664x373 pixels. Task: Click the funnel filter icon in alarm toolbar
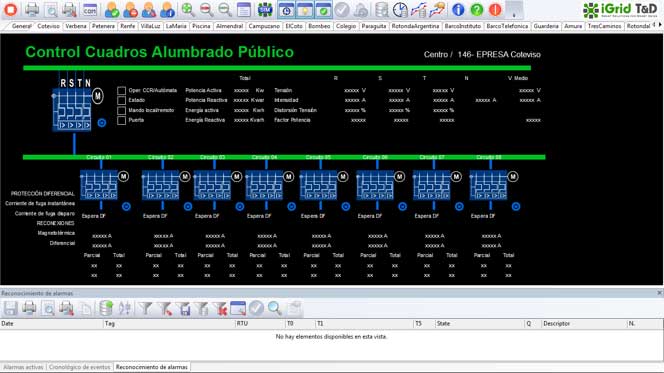[146, 308]
